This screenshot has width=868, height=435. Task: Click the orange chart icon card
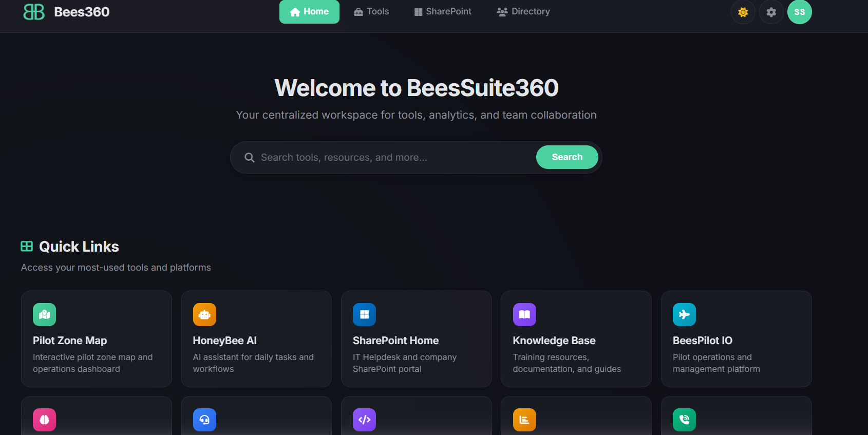pos(524,420)
